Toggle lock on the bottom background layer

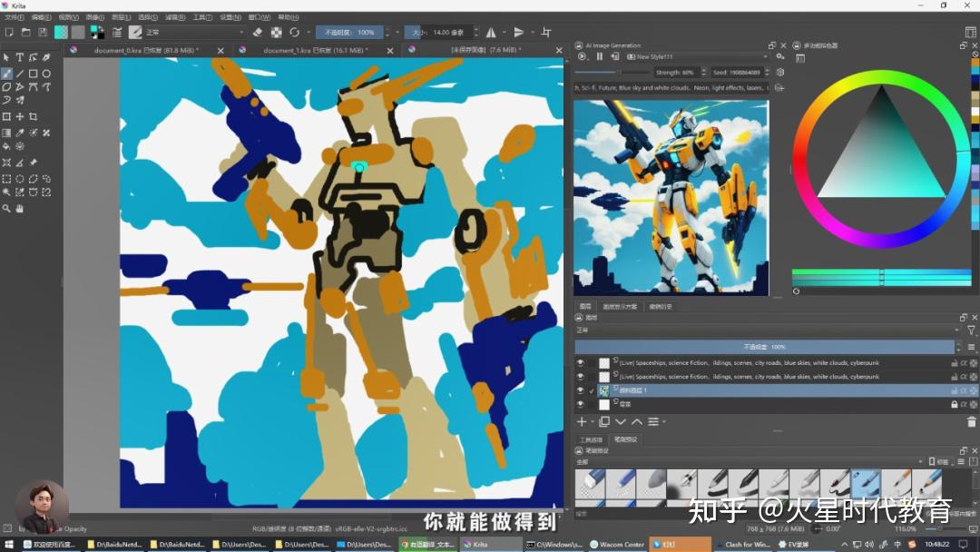pos(954,404)
